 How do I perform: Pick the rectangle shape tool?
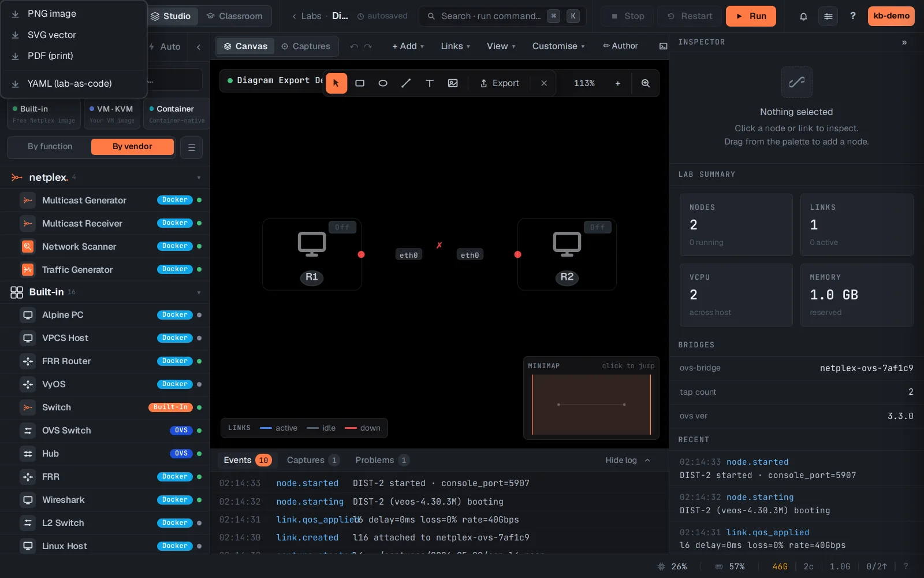coord(360,83)
